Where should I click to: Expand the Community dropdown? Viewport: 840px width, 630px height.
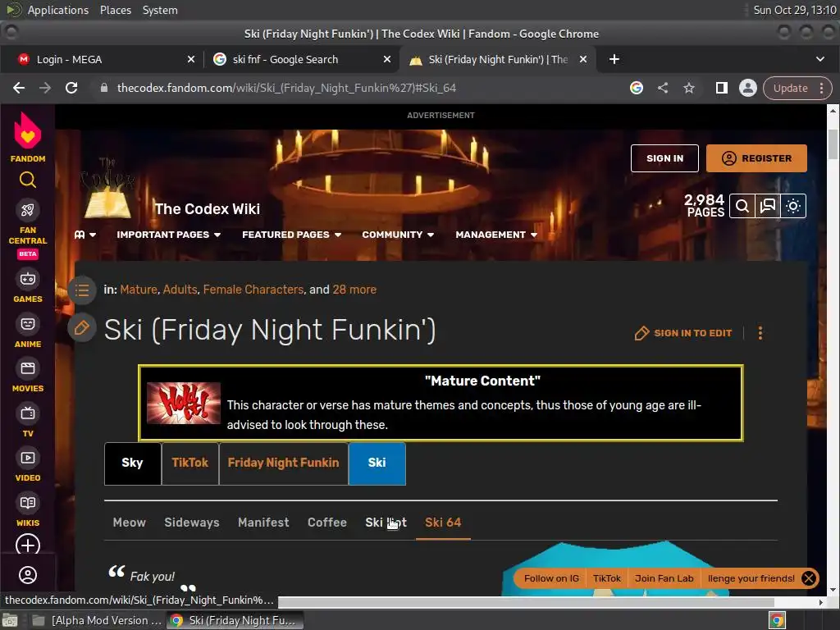tap(398, 235)
